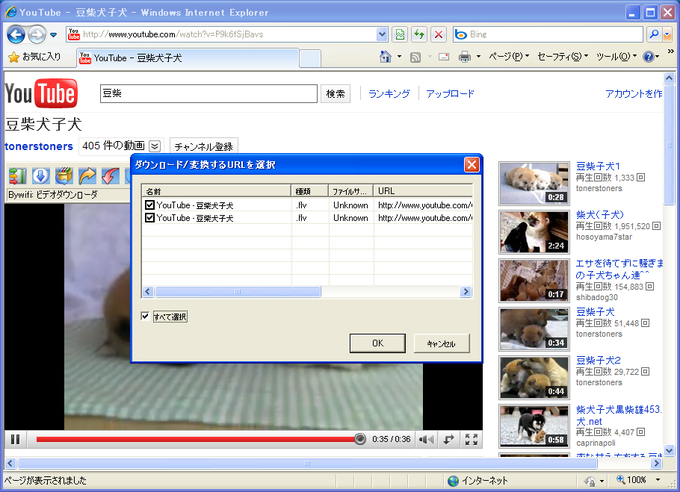The image size is (680, 492).
Task: Click the compatibility view icon
Action: click(400, 34)
